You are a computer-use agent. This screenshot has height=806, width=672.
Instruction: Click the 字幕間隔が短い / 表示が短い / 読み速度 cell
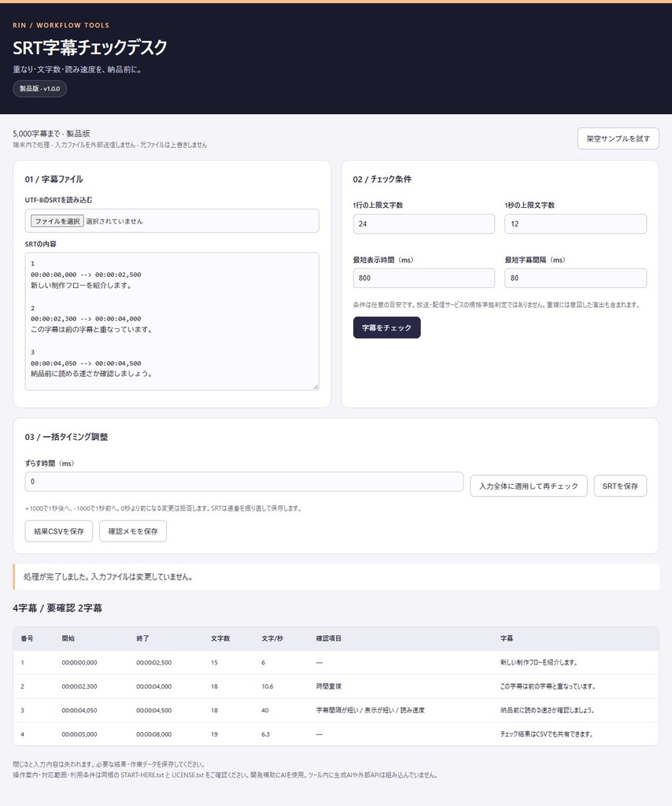[371, 711]
